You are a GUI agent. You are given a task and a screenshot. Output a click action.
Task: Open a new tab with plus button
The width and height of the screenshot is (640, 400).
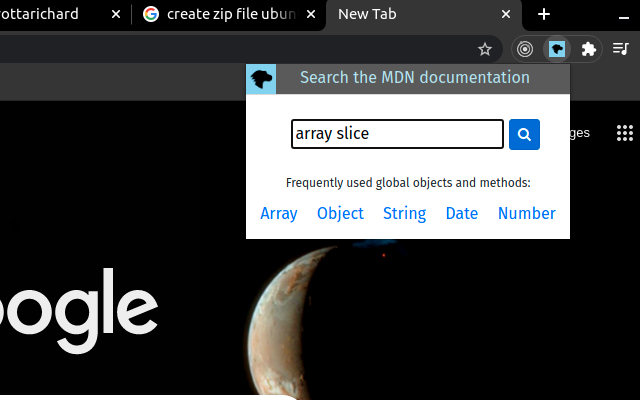click(x=544, y=14)
